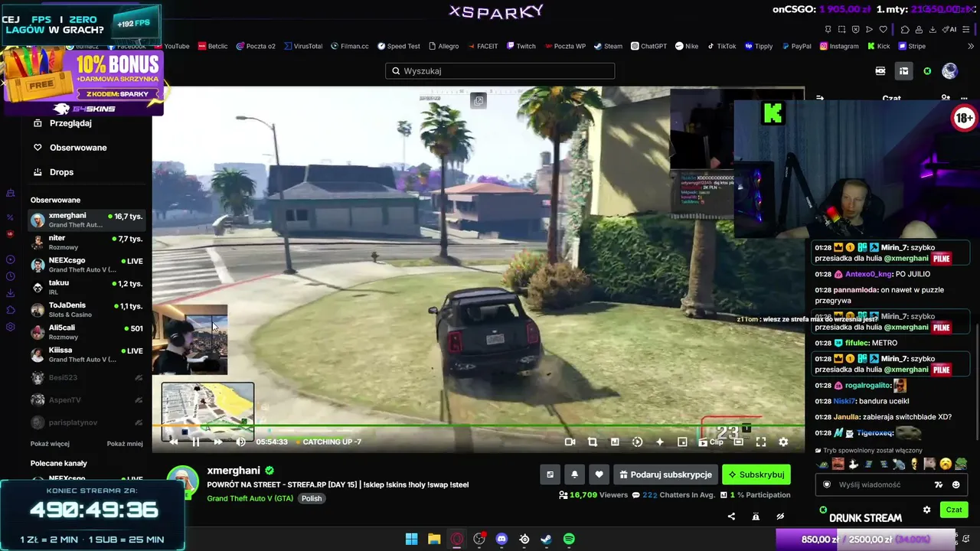The width and height of the screenshot is (980, 551).
Task: Click the camera record icon in player
Action: pyautogui.click(x=570, y=442)
